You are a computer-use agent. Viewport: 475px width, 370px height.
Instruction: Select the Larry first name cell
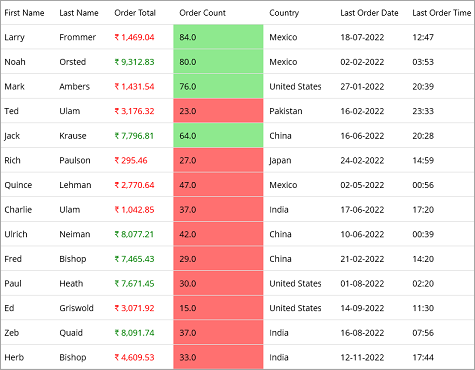pyautogui.click(x=14, y=37)
